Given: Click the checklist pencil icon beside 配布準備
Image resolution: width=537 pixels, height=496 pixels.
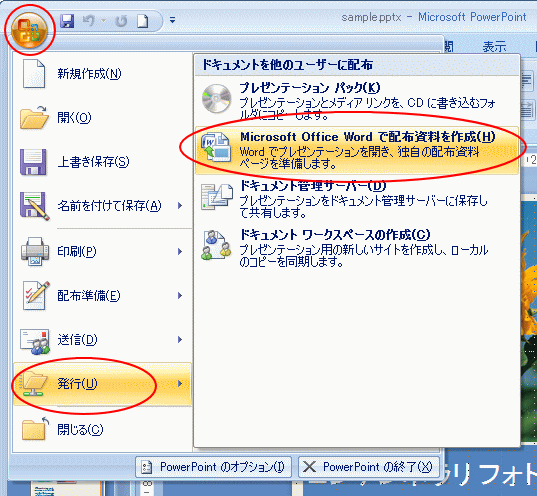Looking at the screenshot, I should (x=36, y=295).
